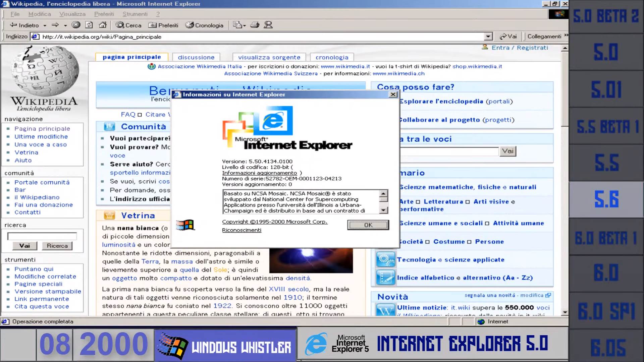Click inside the ricerca search input field
The height and width of the screenshot is (362, 644).
tap(42, 236)
